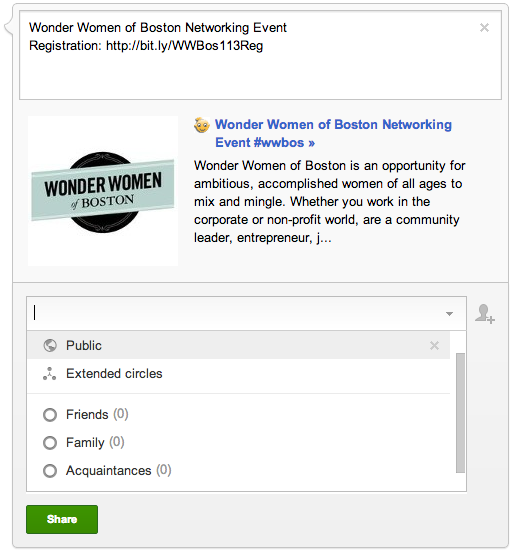Click the circles list scrollbar
Image resolution: width=522 pixels, height=560 pixels.
pos(460,413)
